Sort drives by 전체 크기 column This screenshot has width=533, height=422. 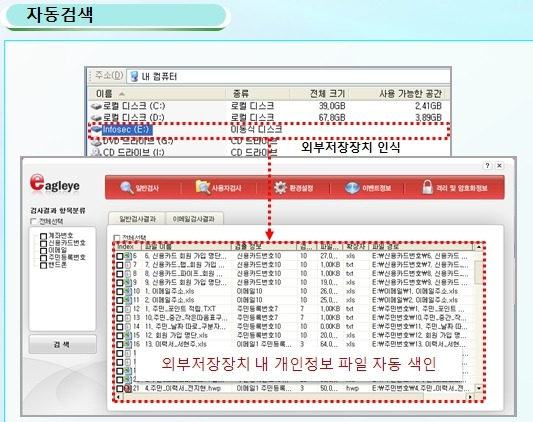pyautogui.click(x=319, y=94)
